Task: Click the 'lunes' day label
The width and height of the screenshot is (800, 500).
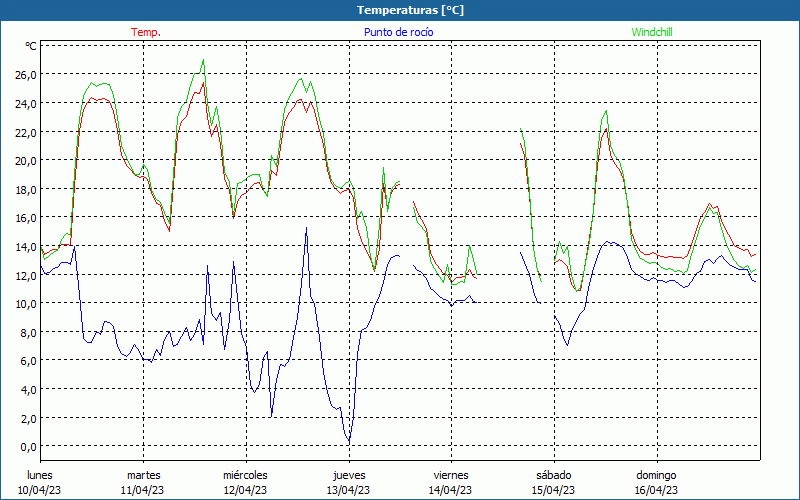Action: click(x=40, y=475)
